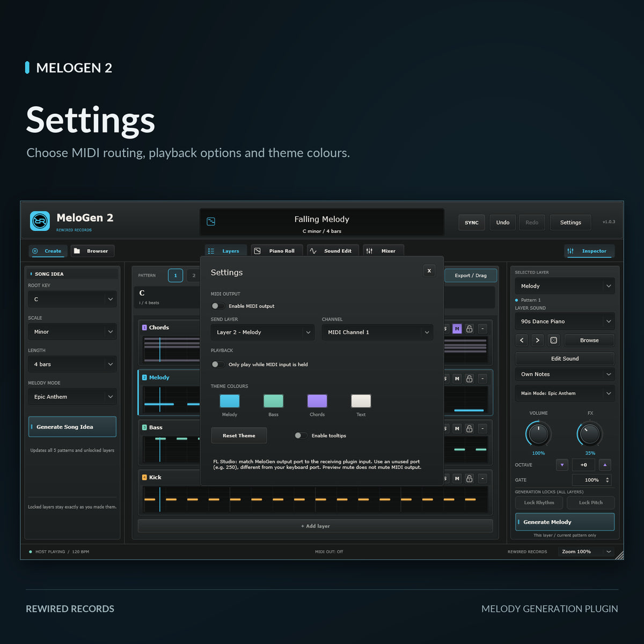Switch to the Create tab
The image size is (644, 644).
pyautogui.click(x=47, y=251)
